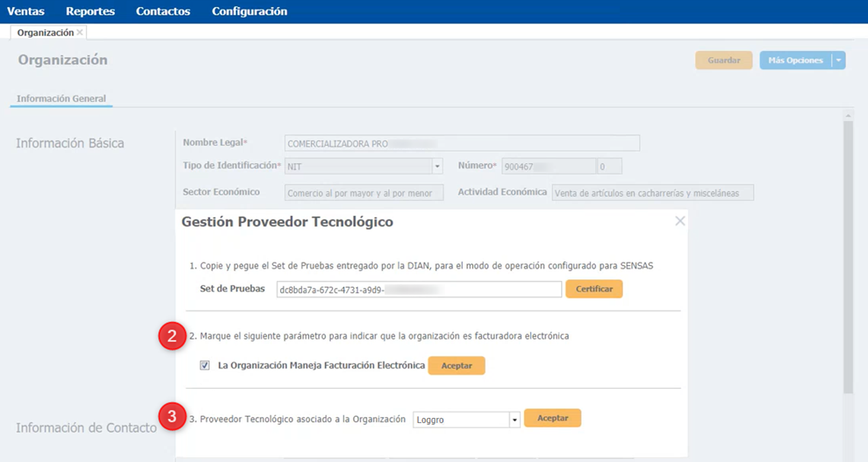Viewport: 868px width, 462px height.
Task: Close the Gestión Proveedor Tecnológico dialog
Action: [x=679, y=221]
